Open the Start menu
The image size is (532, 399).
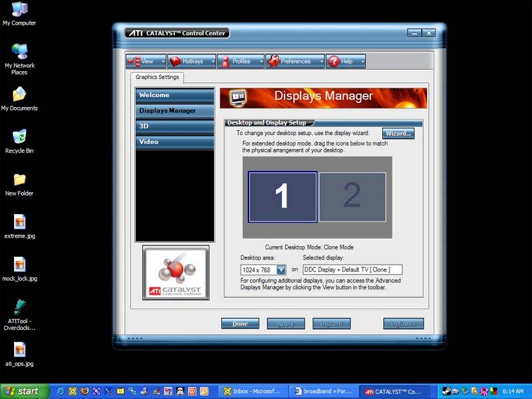pos(25,392)
